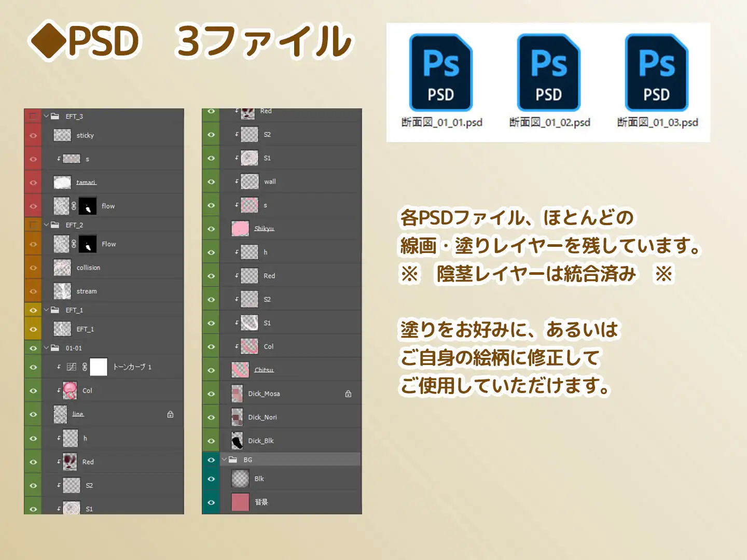Hide the stream layer with its eye
This screenshot has height=560, width=747.
pyautogui.click(x=33, y=291)
